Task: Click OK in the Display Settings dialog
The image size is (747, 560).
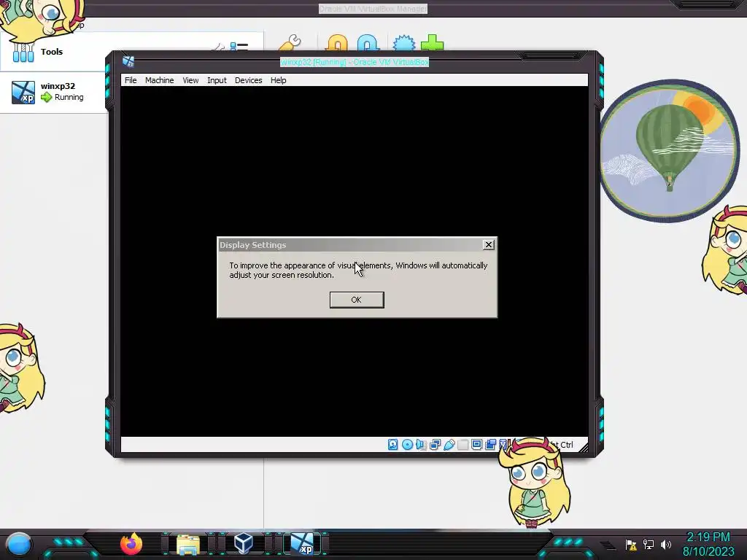Action: (x=356, y=300)
